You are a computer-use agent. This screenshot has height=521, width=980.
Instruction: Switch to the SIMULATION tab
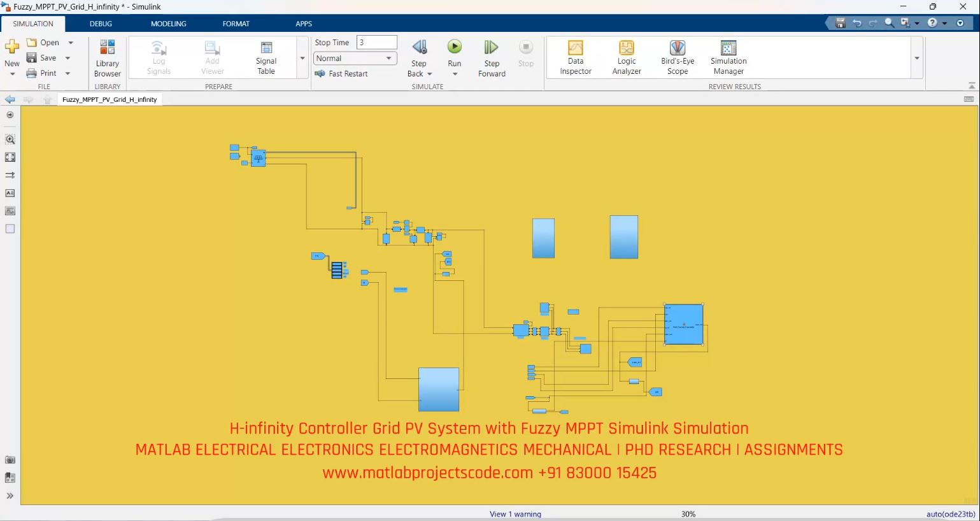pyautogui.click(x=33, y=24)
